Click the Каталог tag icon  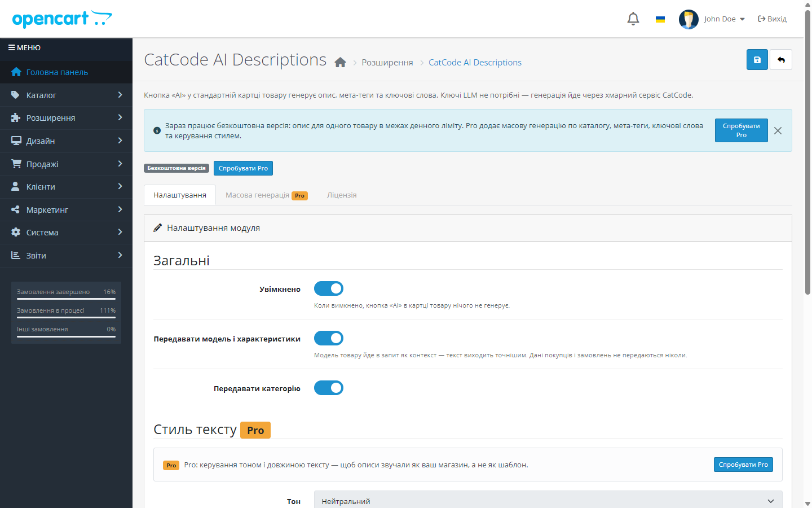[16, 95]
